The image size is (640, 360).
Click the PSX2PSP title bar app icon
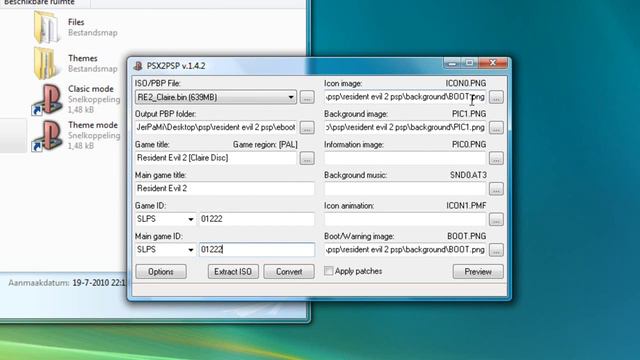138,66
